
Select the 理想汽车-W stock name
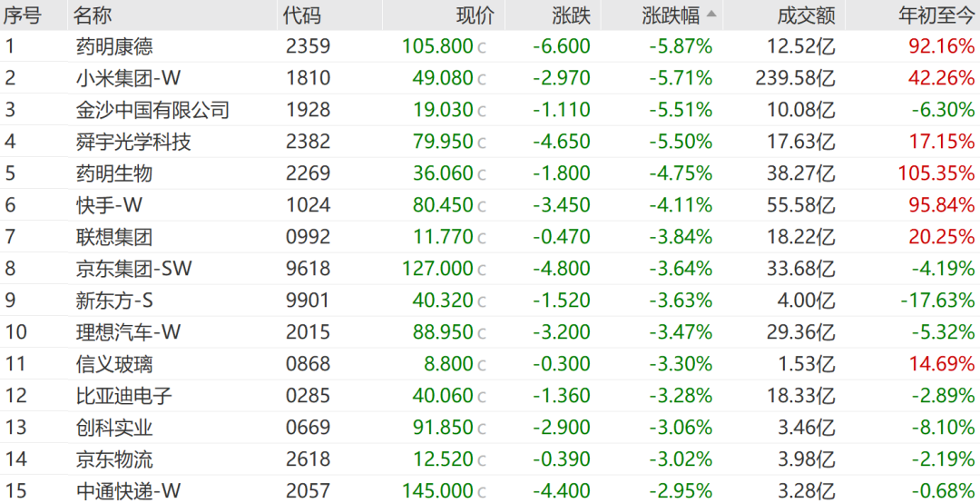pyautogui.click(x=128, y=332)
